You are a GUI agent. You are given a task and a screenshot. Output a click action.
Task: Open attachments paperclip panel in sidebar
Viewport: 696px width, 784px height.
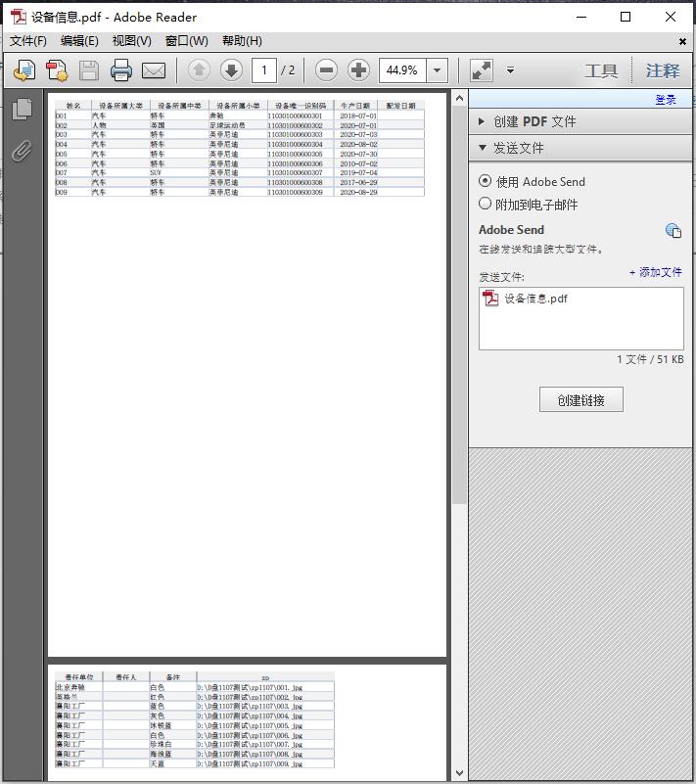coord(22,151)
